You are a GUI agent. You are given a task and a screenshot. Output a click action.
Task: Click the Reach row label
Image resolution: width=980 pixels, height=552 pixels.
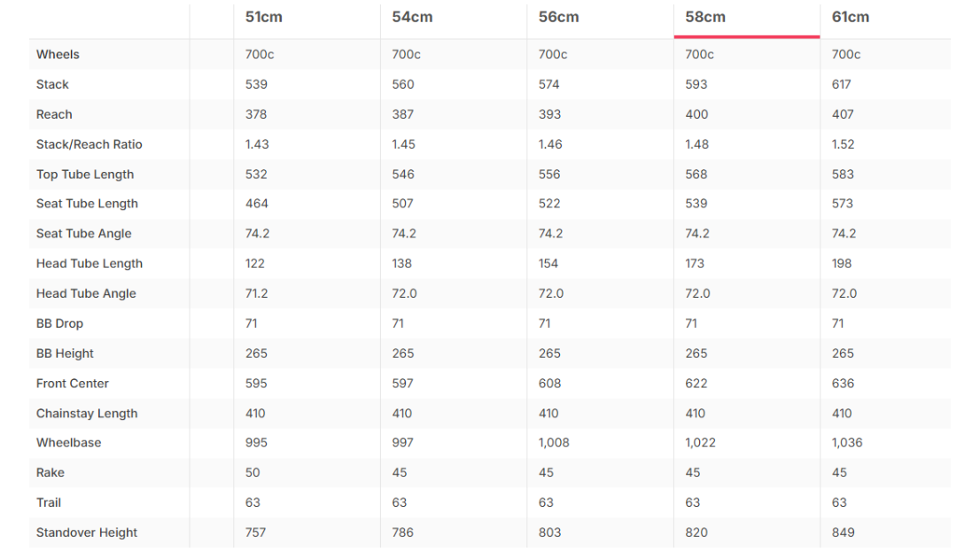tap(54, 114)
